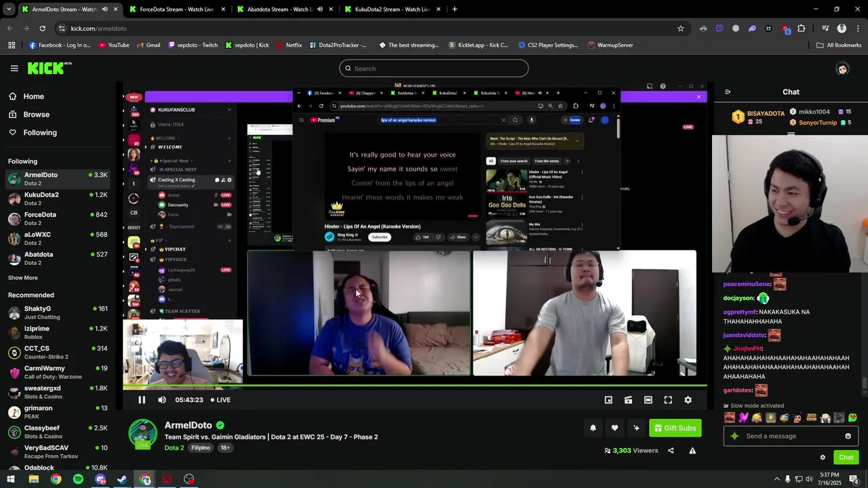Open CCT_CS recommended channel
The image size is (868, 488).
pos(58,352)
